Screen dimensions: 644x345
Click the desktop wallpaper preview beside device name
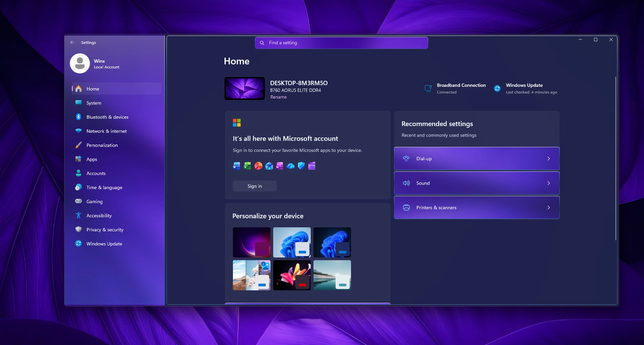245,89
